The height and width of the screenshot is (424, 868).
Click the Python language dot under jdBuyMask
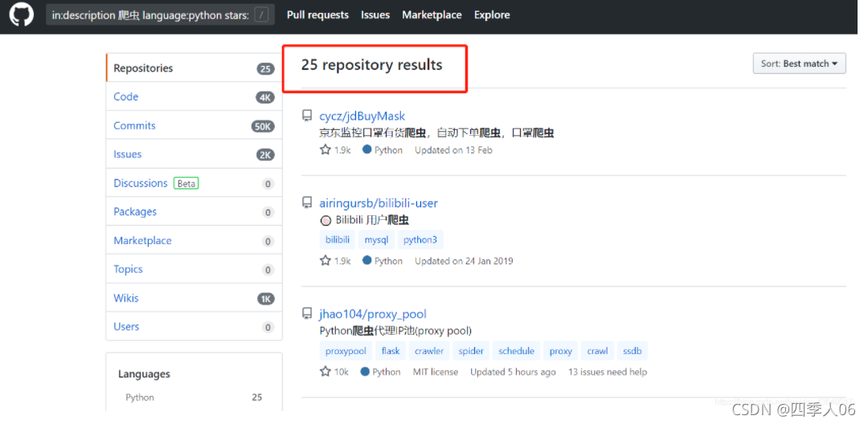(367, 149)
